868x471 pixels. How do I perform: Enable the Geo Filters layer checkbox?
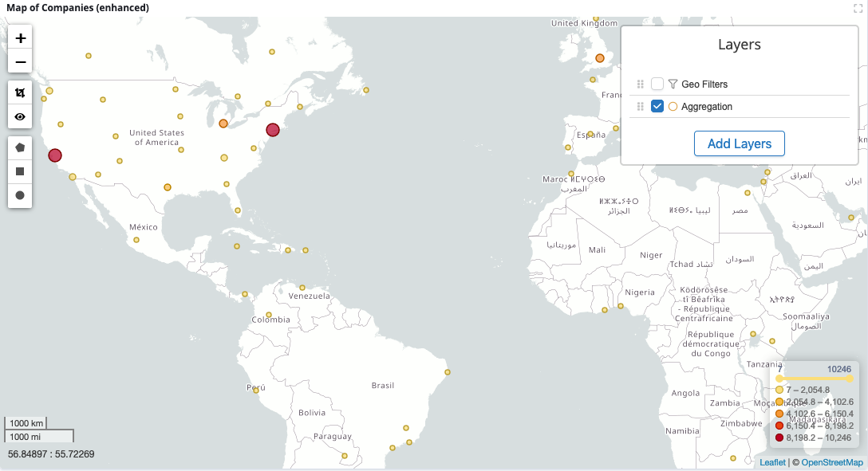pos(657,84)
